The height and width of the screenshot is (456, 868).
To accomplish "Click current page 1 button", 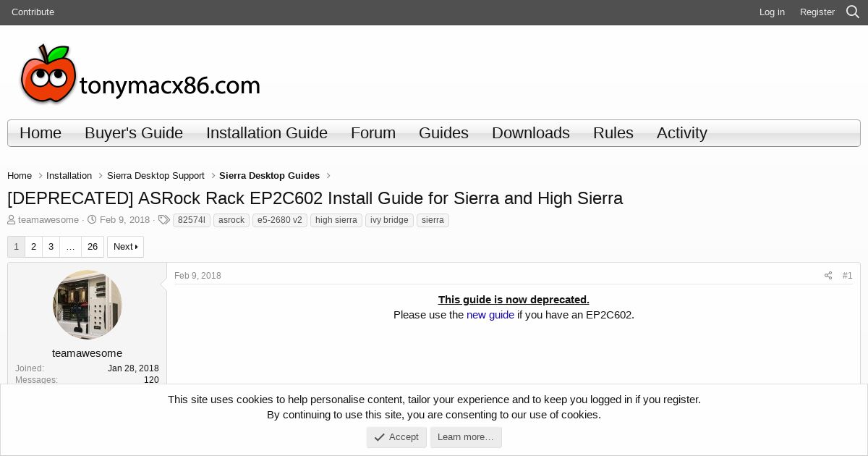I will point(16,247).
